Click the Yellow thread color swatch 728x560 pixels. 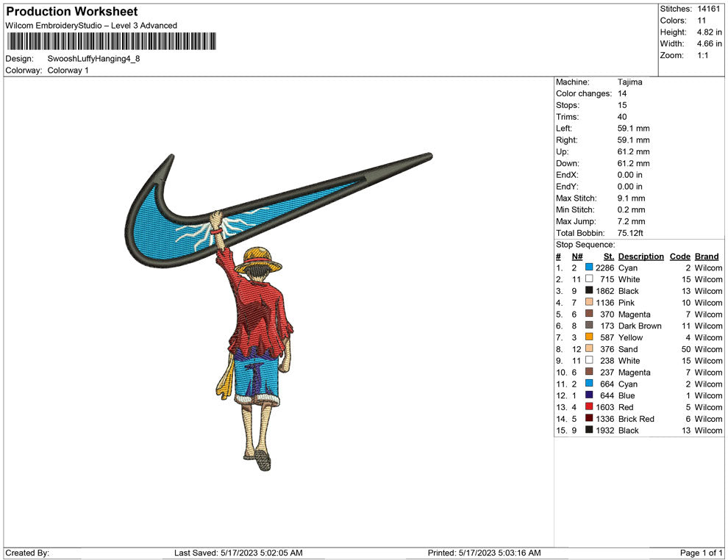[589, 337]
